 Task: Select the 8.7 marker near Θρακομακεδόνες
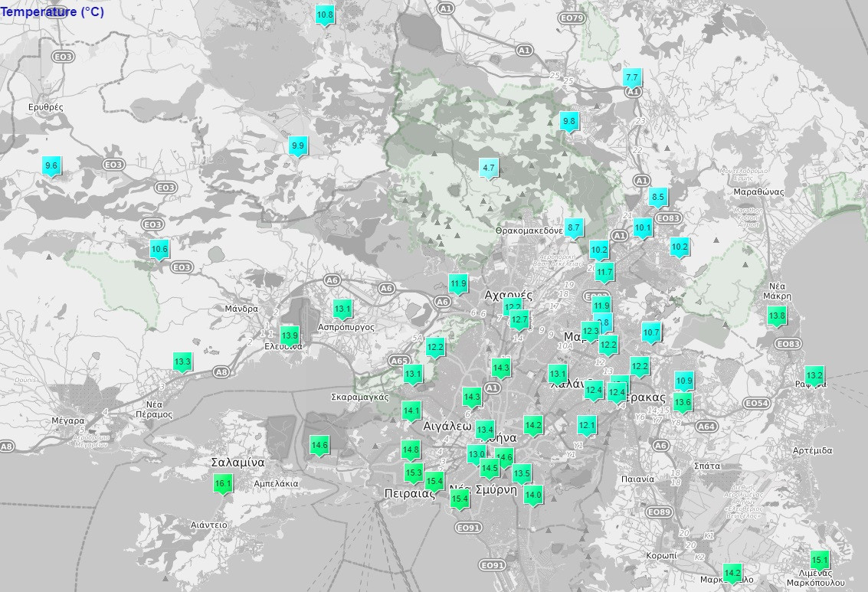pyautogui.click(x=575, y=227)
